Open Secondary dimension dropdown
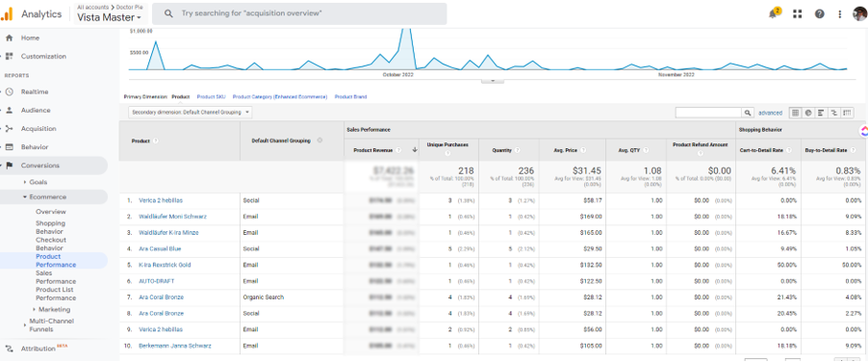This screenshot has width=868, height=362. 191,112
